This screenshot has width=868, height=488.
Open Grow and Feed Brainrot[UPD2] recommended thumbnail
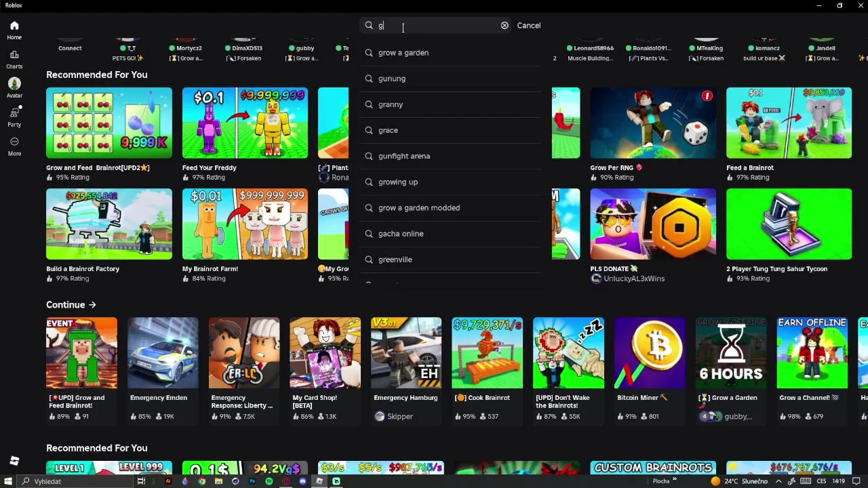point(109,123)
